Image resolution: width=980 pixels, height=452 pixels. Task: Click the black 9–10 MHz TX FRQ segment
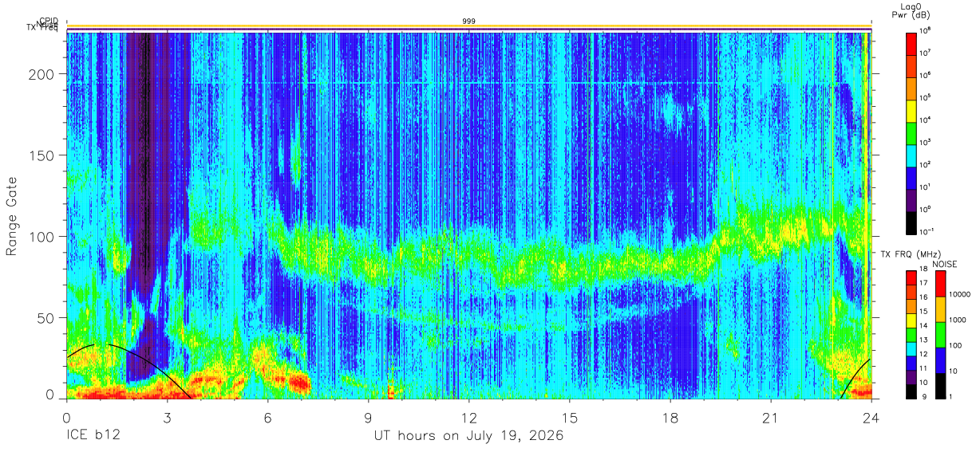click(x=911, y=391)
